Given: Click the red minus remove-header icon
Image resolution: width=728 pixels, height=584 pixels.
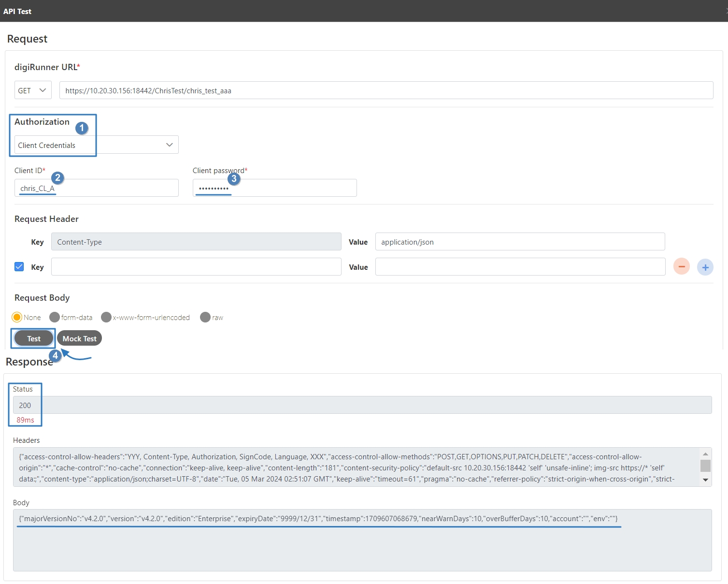Looking at the screenshot, I should point(681,267).
